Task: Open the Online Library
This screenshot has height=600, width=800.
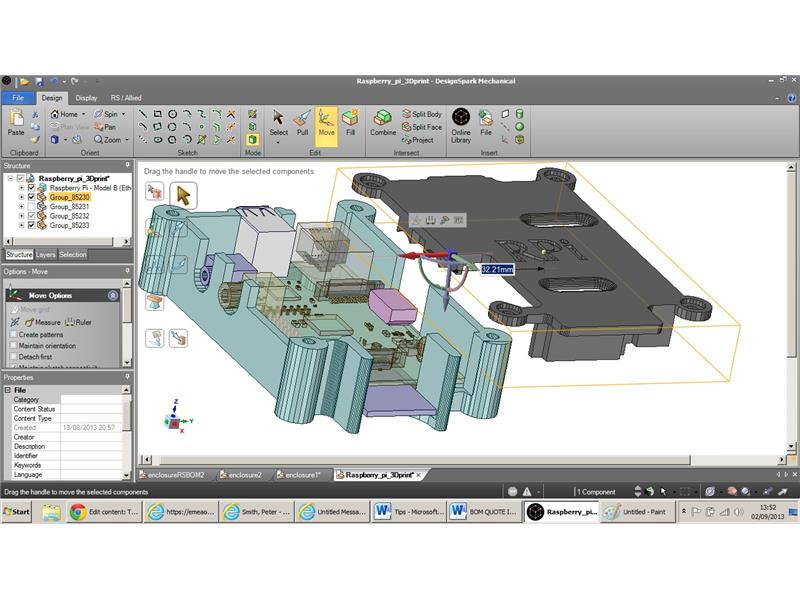Action: point(461,126)
